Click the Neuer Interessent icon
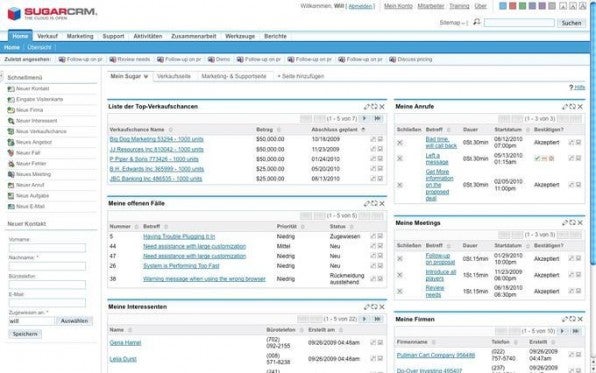Viewport: 596px width, 373px height. [11, 121]
